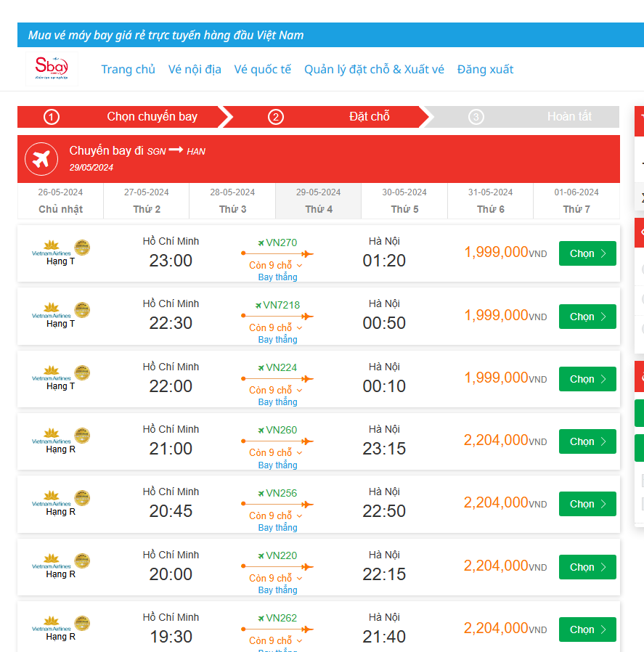Click the airplane icon in red flight header

[x=41, y=158]
